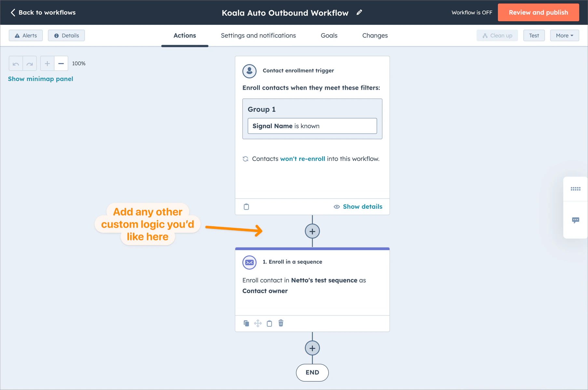Open the comments panel icon on the right
The width and height of the screenshot is (588, 390).
[x=575, y=220]
